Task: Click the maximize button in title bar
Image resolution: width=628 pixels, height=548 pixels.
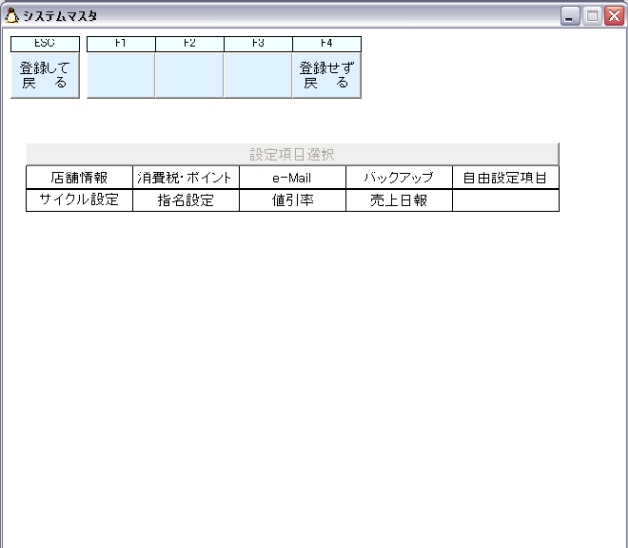Action: (591, 16)
